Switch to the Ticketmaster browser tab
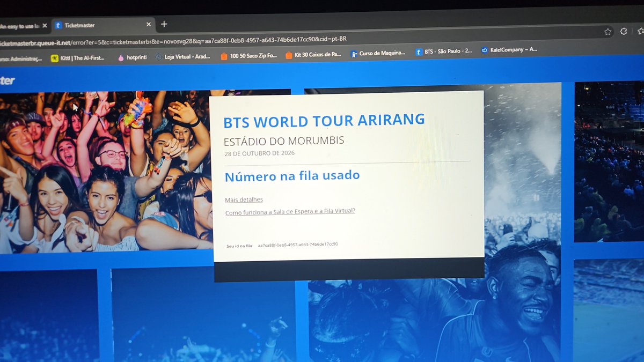 click(102, 25)
